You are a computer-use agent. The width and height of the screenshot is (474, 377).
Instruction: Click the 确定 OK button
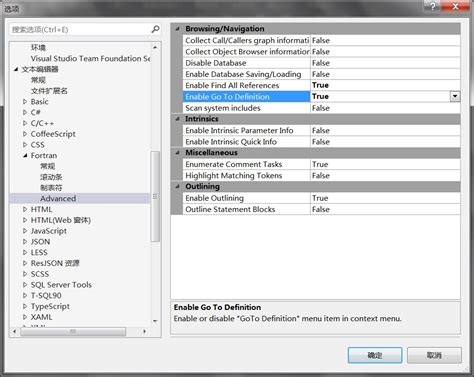click(x=375, y=355)
